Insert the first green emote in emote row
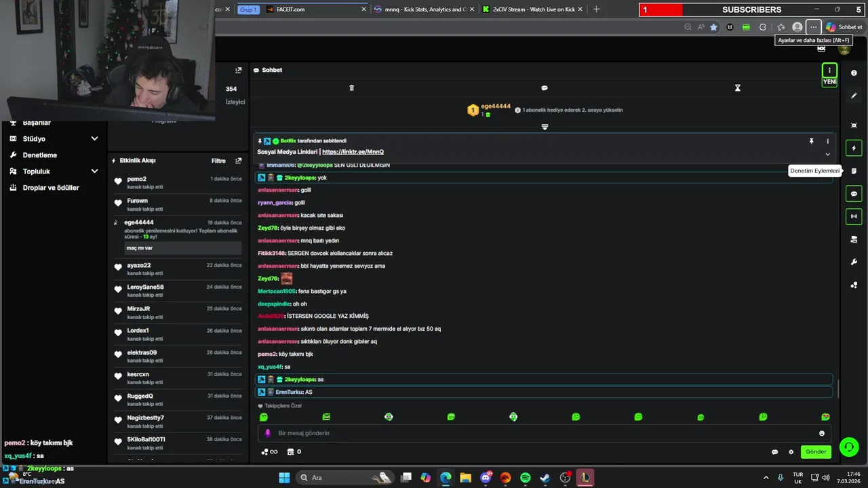Viewport: 868px width, 488px height. pyautogui.click(x=264, y=417)
